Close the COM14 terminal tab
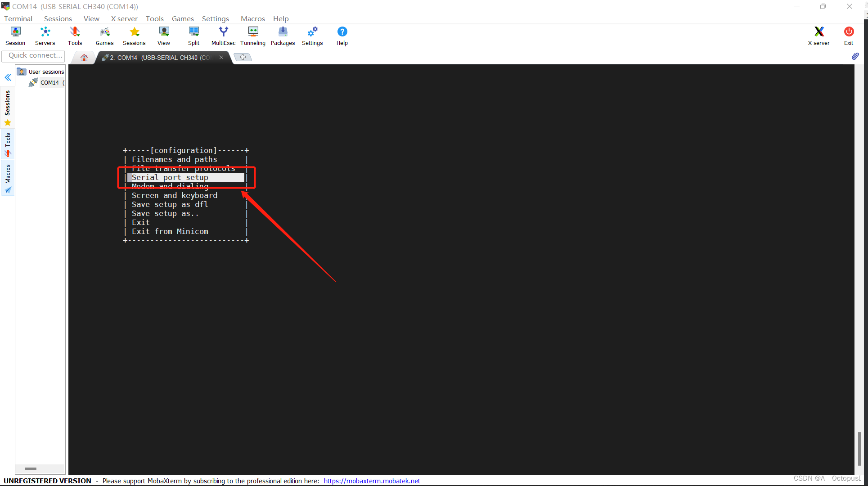The height and width of the screenshot is (486, 868). pyautogui.click(x=221, y=57)
